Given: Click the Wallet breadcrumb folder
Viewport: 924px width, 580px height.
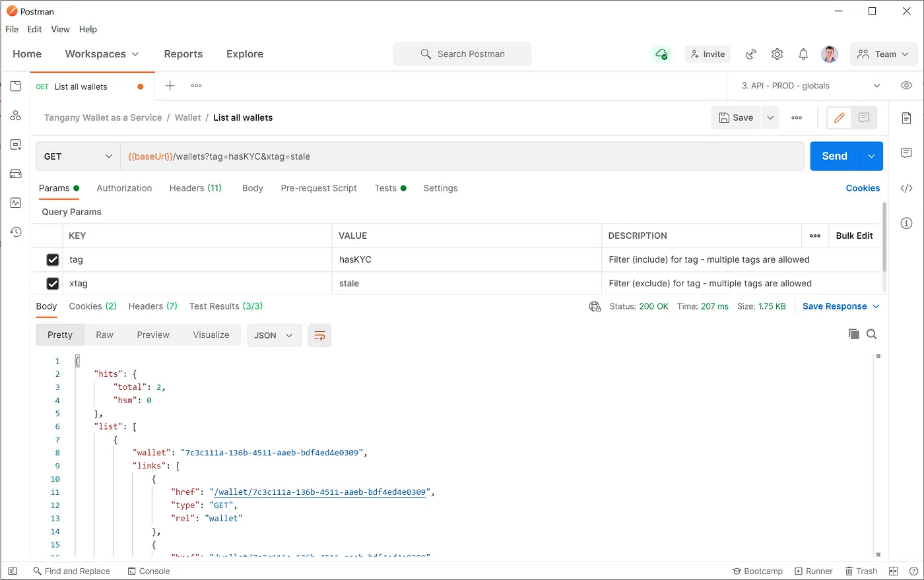Looking at the screenshot, I should (187, 117).
